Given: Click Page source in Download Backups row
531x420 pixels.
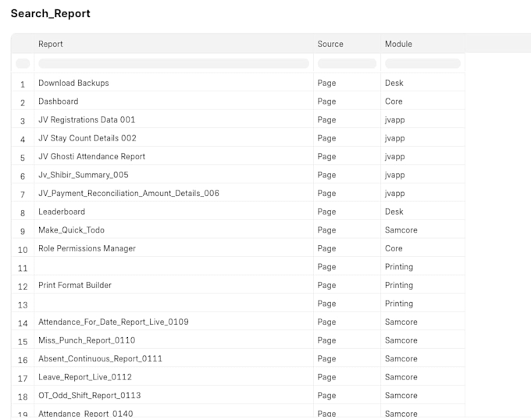Looking at the screenshot, I should [326, 84].
